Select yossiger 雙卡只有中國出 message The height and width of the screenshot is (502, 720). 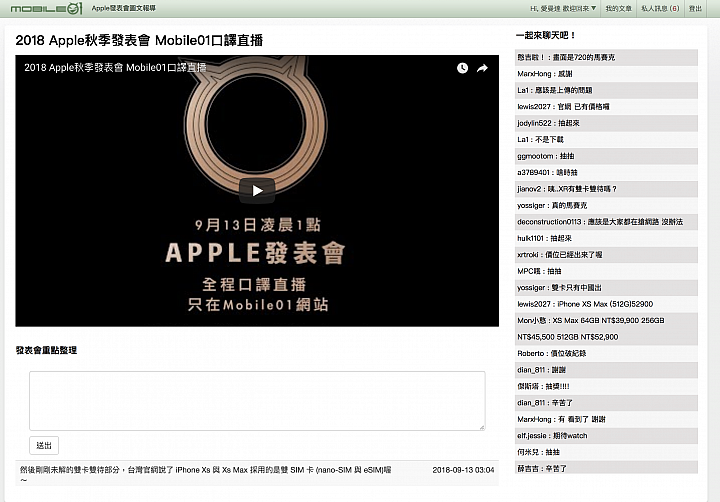pos(606,288)
